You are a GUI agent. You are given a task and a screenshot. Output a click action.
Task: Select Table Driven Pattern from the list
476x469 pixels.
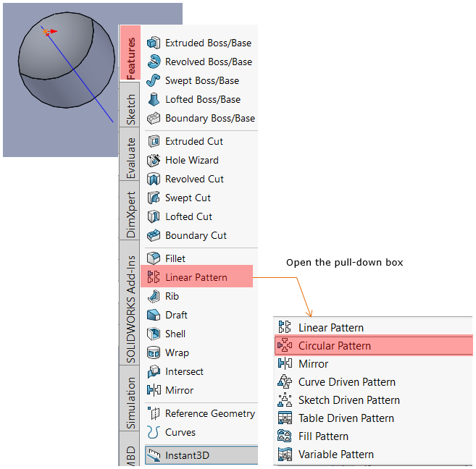(373, 418)
